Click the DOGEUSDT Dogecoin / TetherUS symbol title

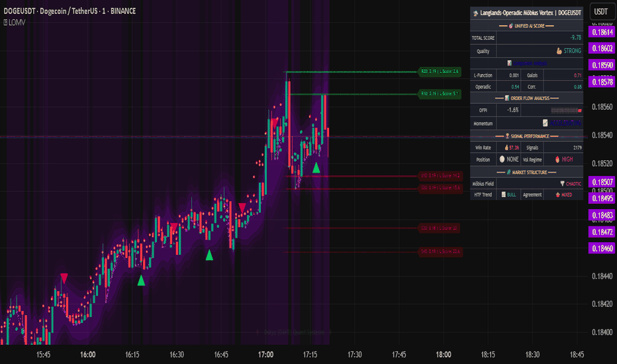point(70,11)
